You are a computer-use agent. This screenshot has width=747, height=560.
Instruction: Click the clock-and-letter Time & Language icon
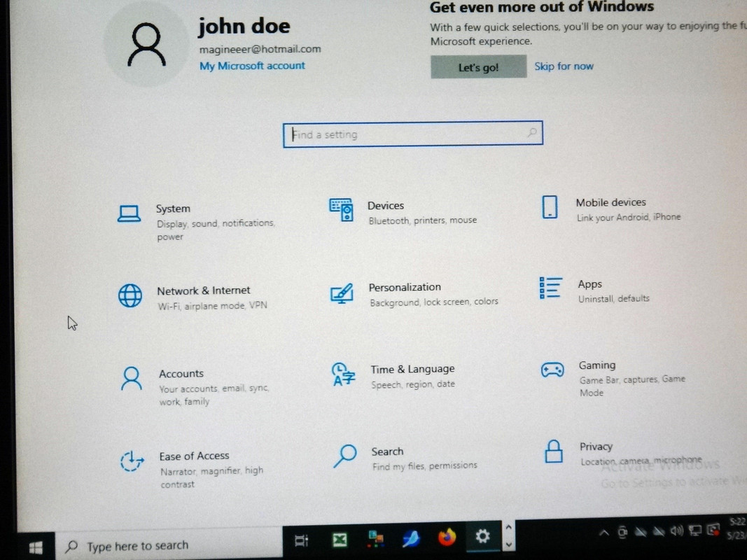[x=344, y=374]
